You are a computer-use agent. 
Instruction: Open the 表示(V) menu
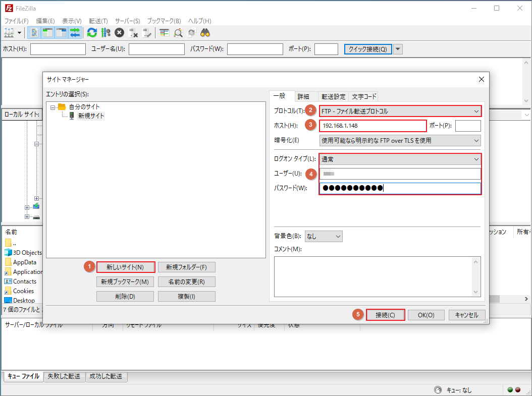72,21
